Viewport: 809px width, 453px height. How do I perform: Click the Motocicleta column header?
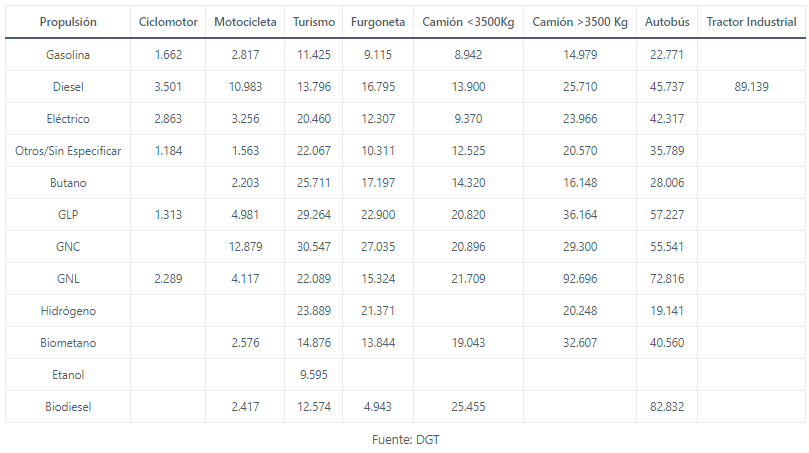tap(245, 22)
